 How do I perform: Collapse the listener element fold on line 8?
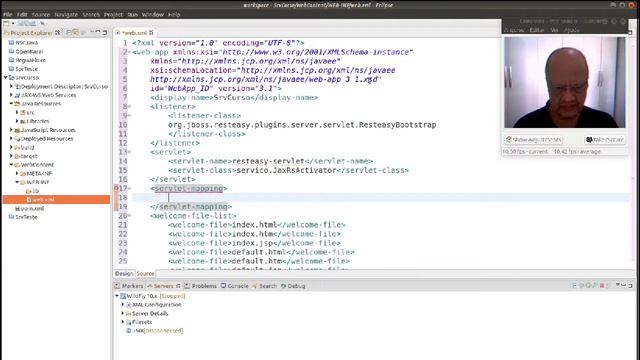(130, 107)
